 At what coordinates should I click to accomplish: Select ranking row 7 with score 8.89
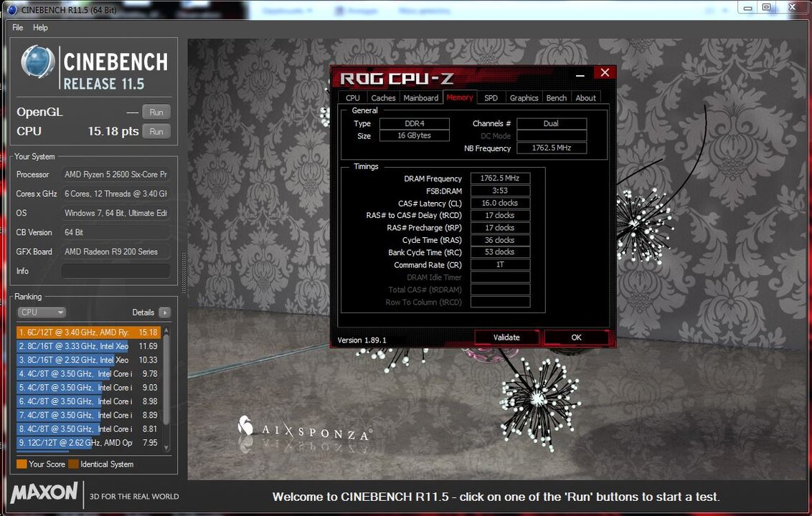click(x=88, y=415)
